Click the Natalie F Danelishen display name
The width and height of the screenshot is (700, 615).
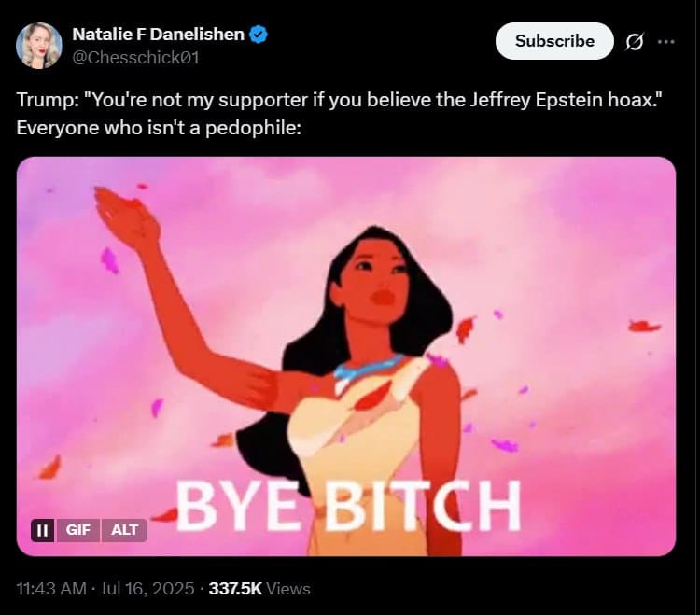click(x=158, y=35)
